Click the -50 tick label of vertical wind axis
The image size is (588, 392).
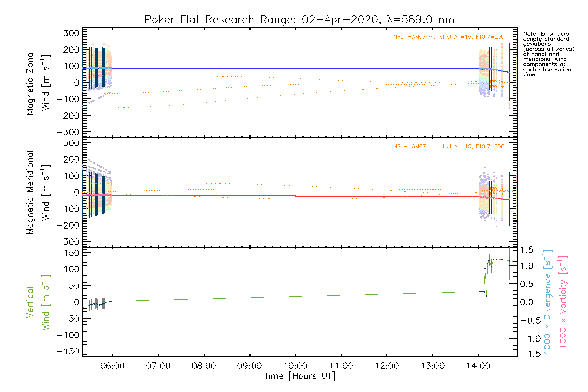click(x=71, y=319)
